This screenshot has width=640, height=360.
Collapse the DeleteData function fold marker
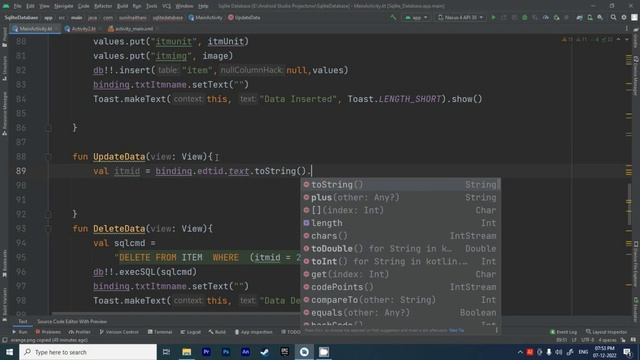coord(48,229)
